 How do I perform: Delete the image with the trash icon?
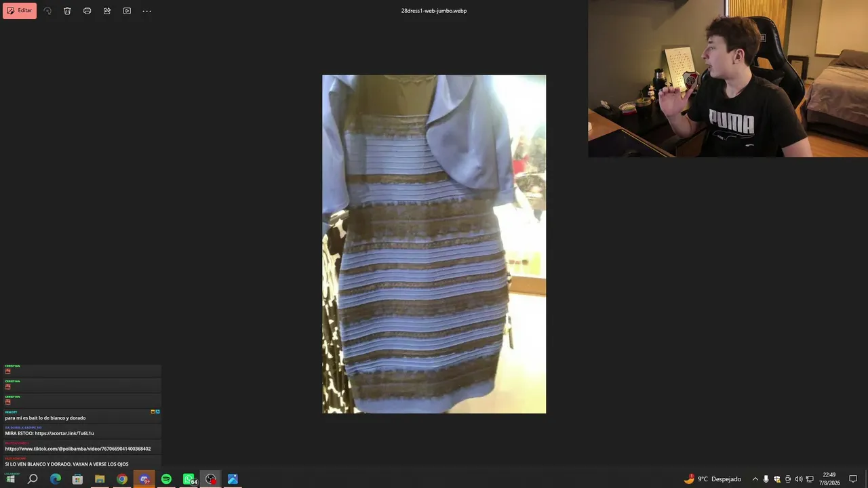(x=67, y=11)
